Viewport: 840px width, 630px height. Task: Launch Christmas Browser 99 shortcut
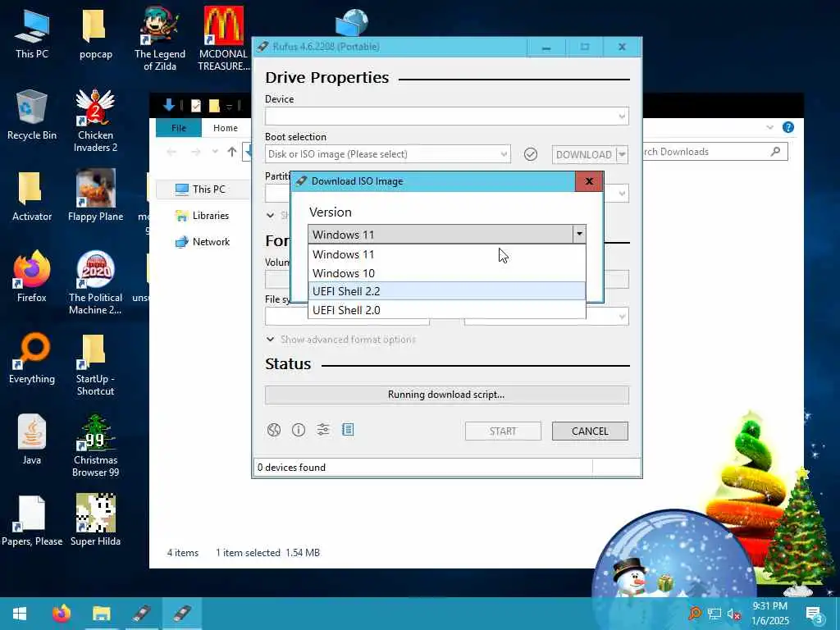95,445
